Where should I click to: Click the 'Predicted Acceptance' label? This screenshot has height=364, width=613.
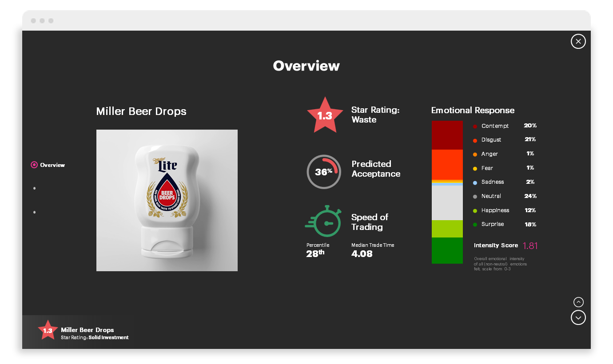tap(376, 169)
